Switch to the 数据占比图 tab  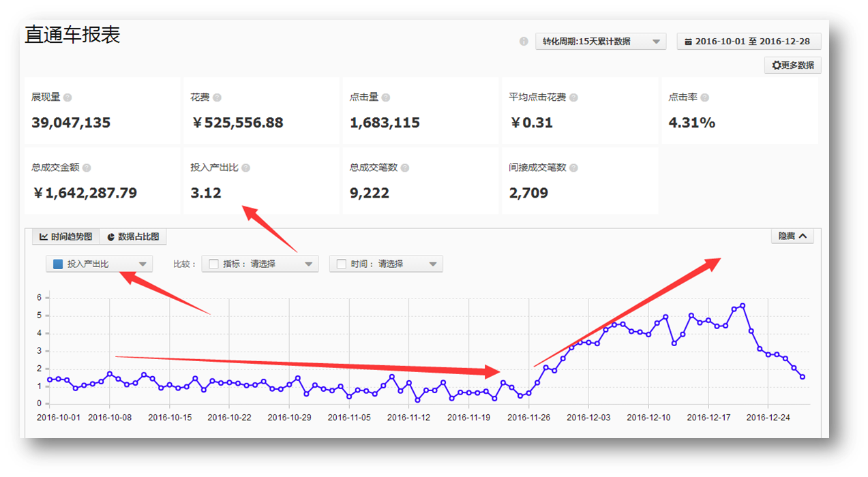(x=133, y=236)
